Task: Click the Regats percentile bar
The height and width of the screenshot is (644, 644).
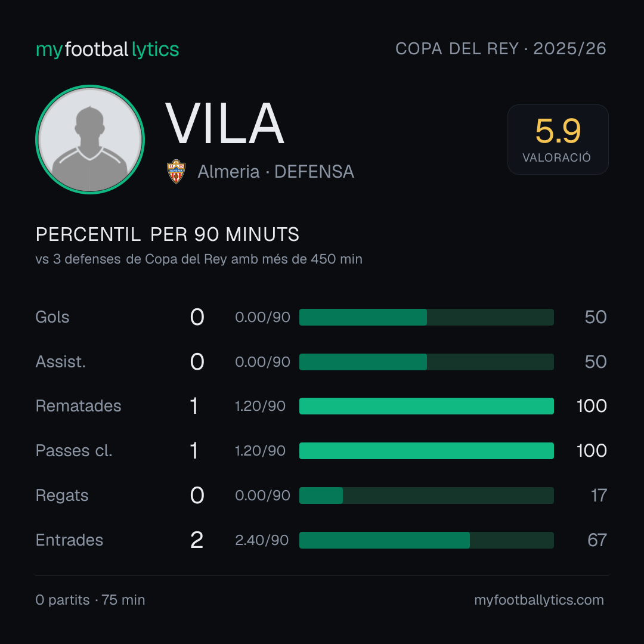Action: [x=426, y=496]
